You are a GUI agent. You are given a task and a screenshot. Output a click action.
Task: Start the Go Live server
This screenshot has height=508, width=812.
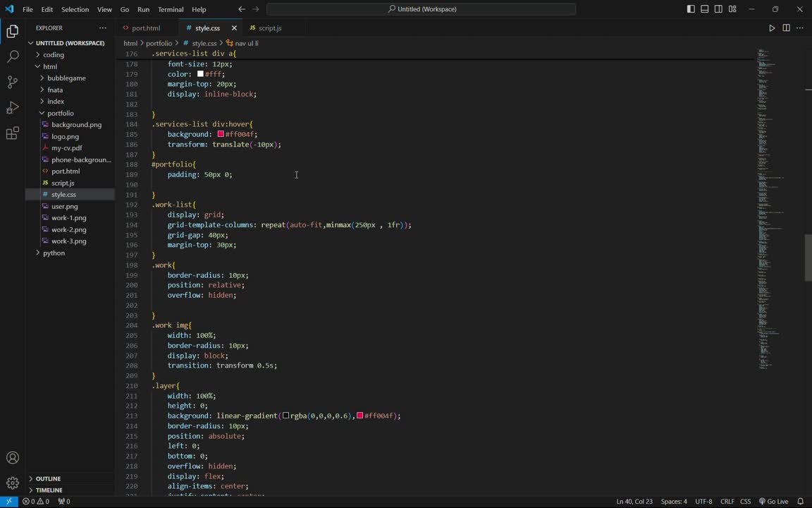[x=773, y=501]
